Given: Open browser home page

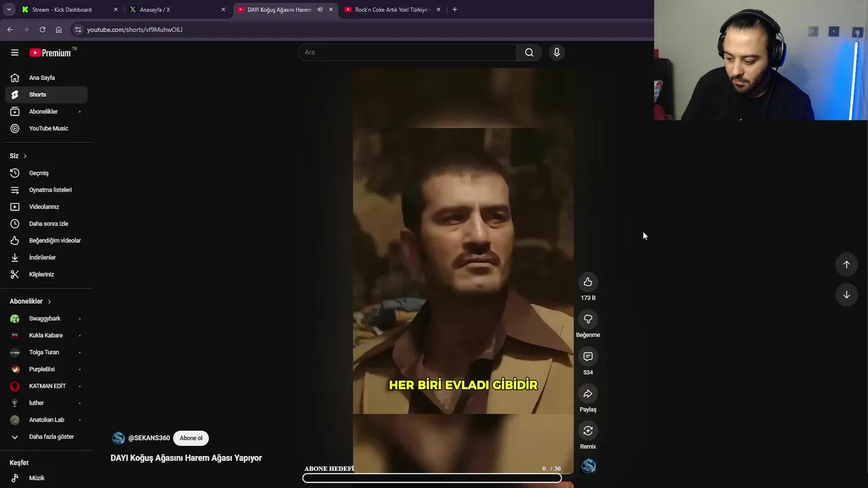Looking at the screenshot, I should [x=58, y=30].
